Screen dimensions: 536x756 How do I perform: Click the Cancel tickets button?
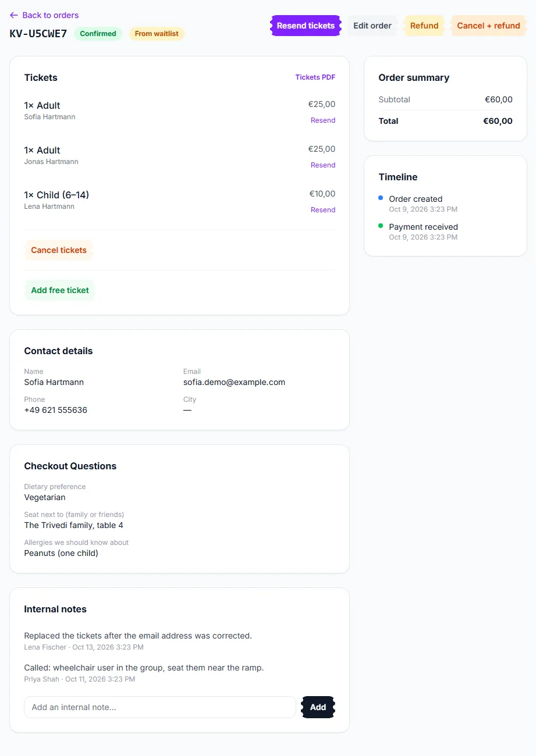(59, 250)
